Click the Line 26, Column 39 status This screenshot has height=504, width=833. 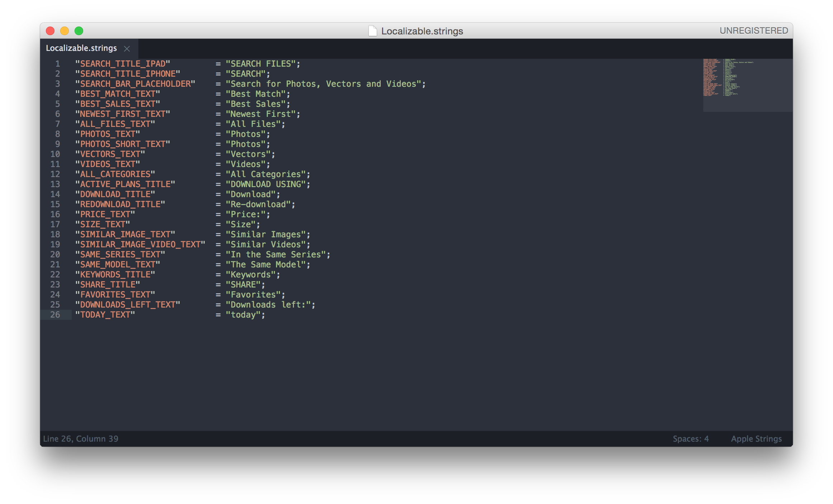(81, 438)
